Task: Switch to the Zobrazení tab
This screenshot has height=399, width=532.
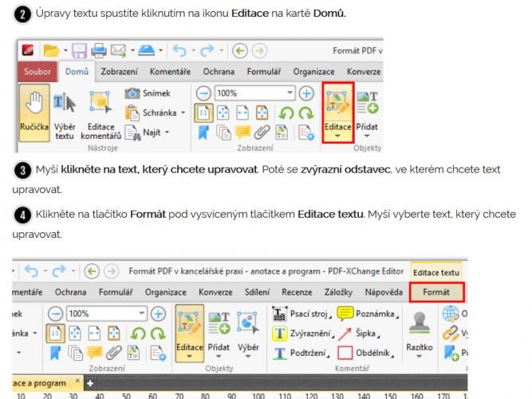Action: (119, 72)
